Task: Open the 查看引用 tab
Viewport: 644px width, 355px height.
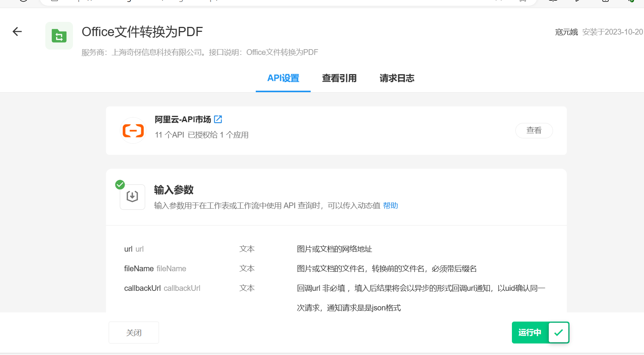Action: point(339,78)
